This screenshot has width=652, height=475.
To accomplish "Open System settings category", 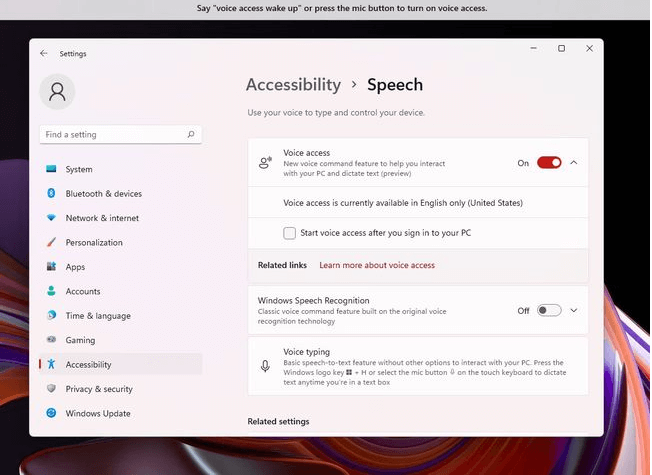I will coord(121,169).
